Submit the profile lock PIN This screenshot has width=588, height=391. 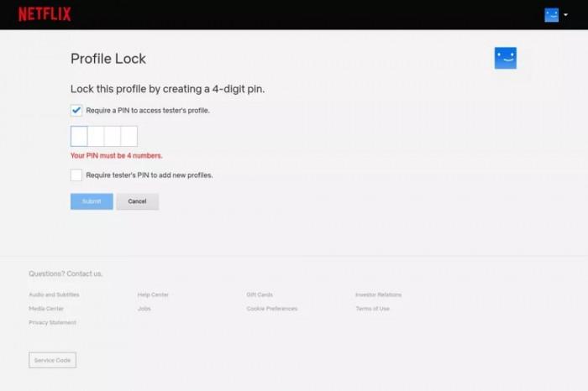click(92, 201)
